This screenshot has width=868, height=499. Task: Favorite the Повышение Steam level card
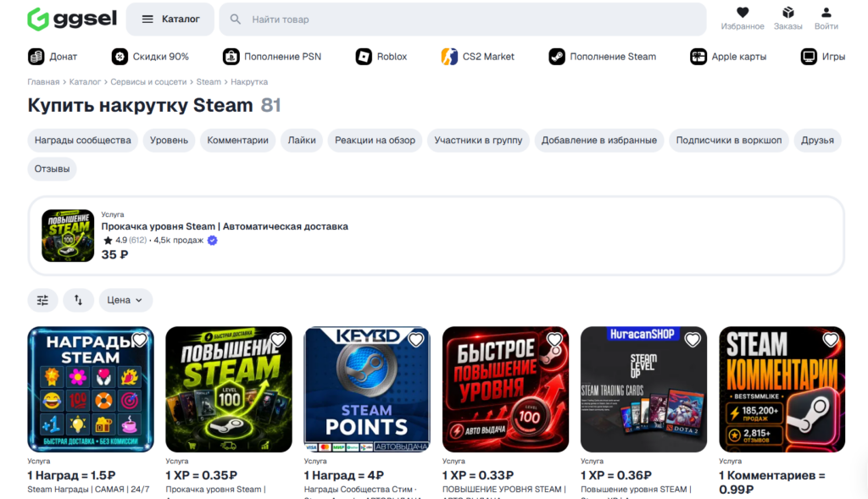point(278,340)
